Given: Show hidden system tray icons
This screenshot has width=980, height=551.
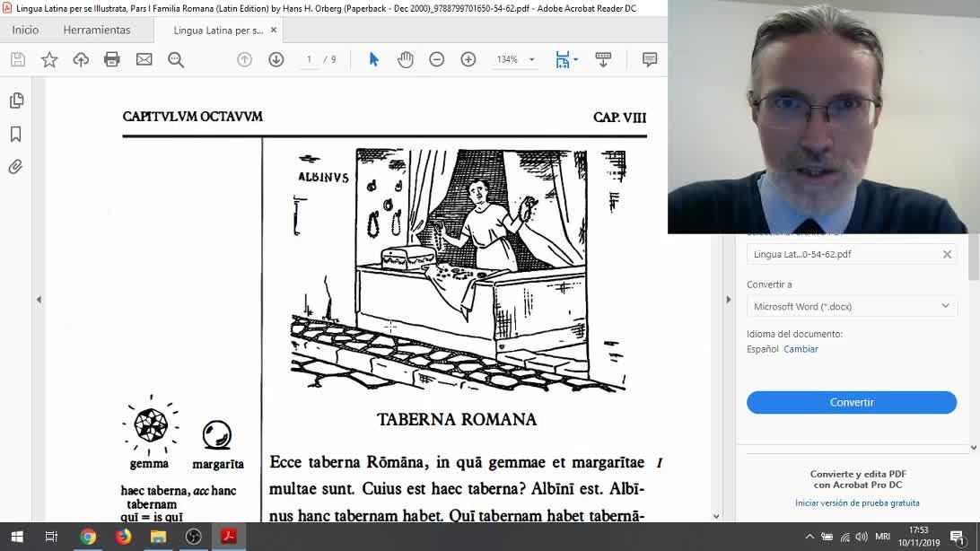Looking at the screenshot, I should tap(809, 537).
